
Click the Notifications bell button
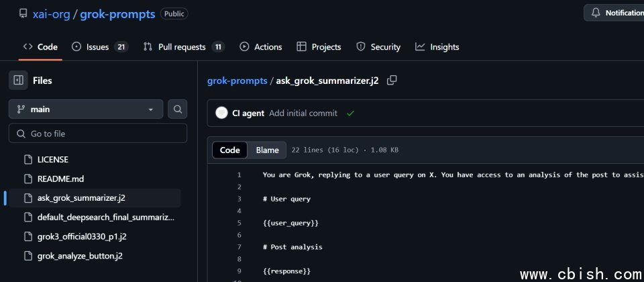614,13
